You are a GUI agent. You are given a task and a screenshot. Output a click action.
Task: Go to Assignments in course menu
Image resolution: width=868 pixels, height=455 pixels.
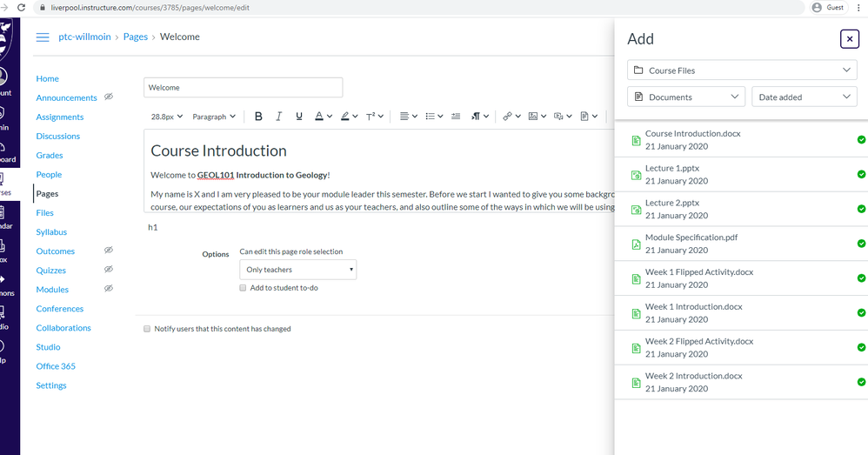[x=60, y=117]
